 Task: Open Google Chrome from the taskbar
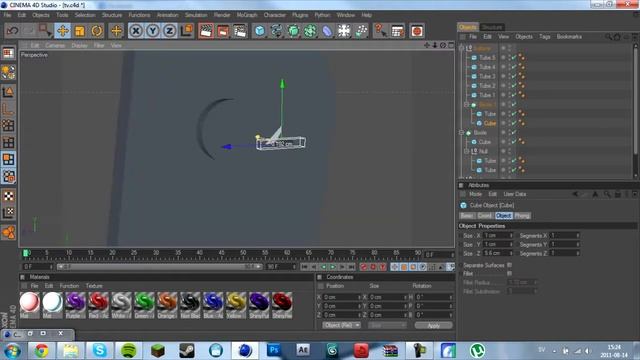pos(41,351)
